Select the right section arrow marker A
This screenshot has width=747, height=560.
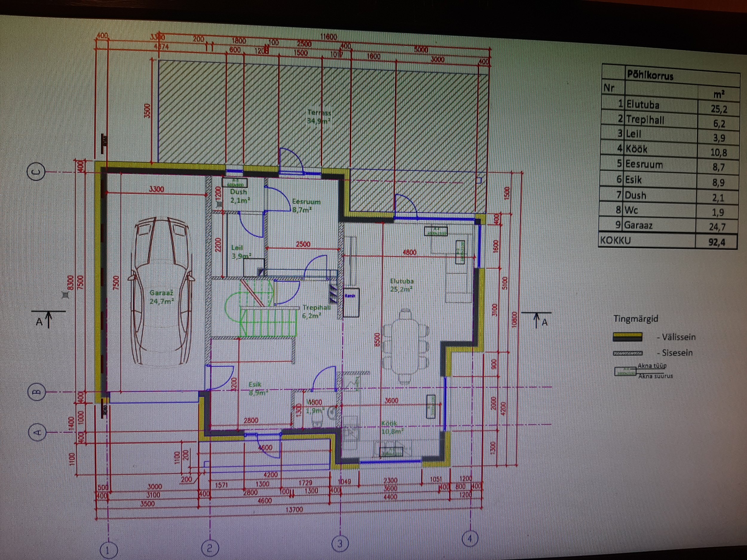[x=537, y=320]
